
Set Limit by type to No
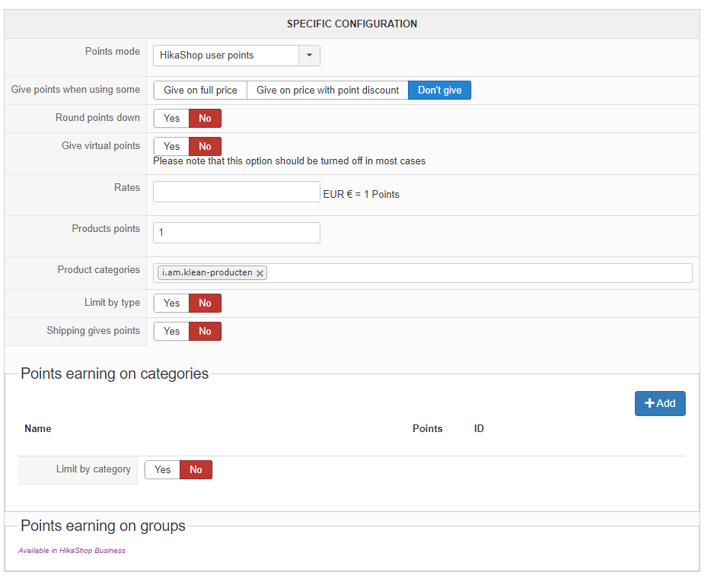(x=205, y=304)
